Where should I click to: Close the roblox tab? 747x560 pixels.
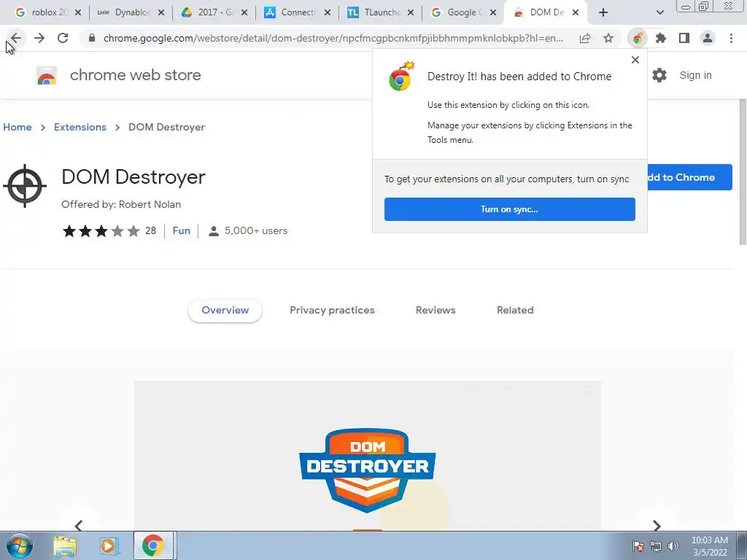78,13
